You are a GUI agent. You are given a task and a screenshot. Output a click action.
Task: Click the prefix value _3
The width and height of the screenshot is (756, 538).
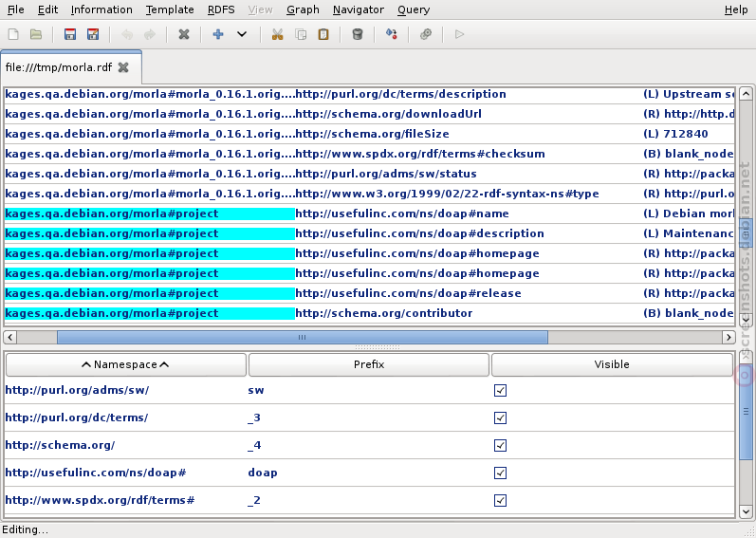coord(254,417)
